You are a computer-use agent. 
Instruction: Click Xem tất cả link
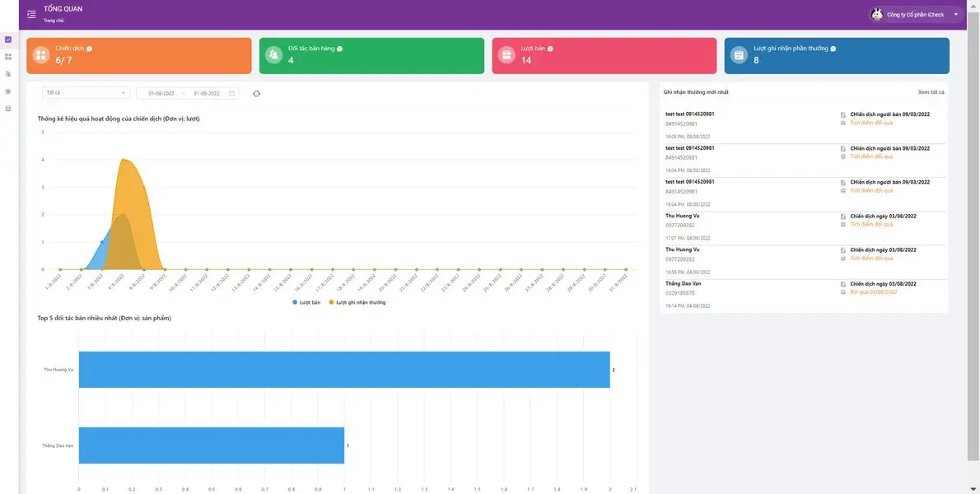[931, 92]
